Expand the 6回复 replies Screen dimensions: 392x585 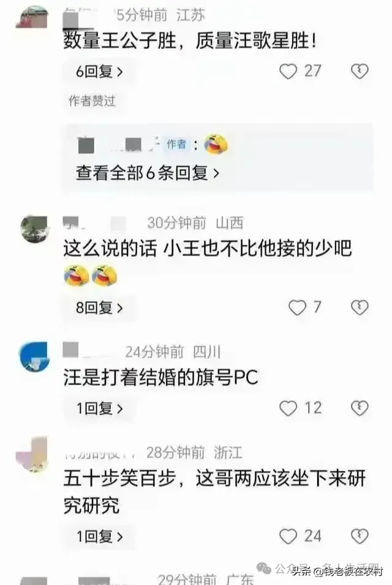pyautogui.click(x=99, y=71)
